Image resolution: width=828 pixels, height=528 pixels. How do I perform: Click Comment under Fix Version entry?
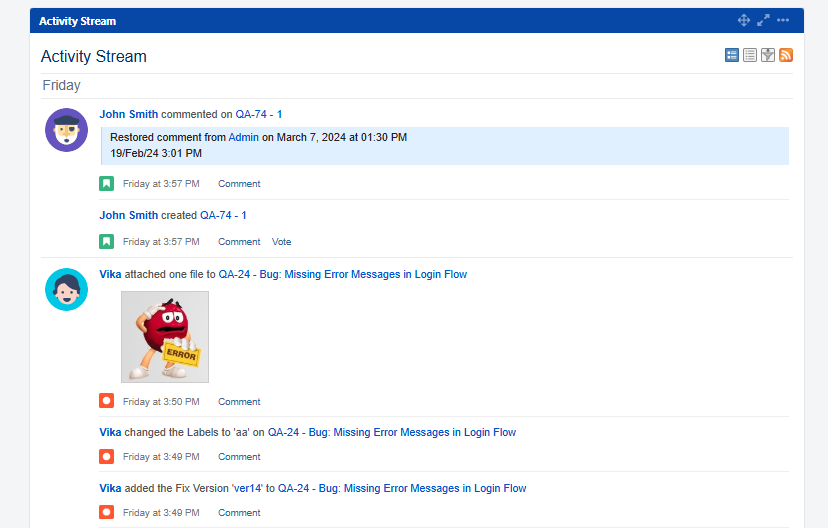(x=239, y=513)
